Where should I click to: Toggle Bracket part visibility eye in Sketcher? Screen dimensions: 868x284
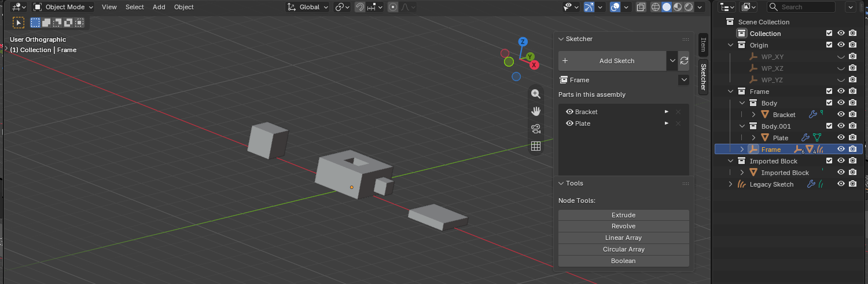coord(569,112)
